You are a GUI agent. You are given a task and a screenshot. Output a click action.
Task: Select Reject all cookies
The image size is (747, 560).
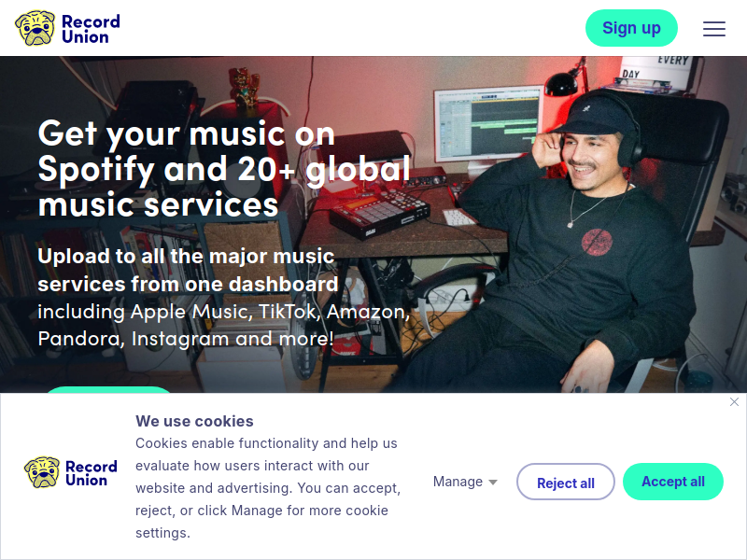click(566, 482)
